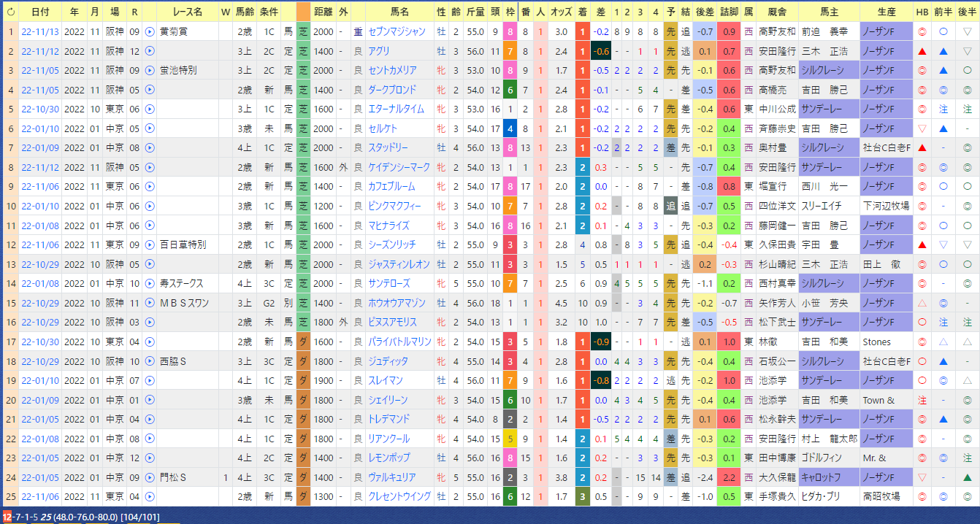Play race video for ピンクマクフィー row
The height and width of the screenshot is (524, 980).
click(x=150, y=206)
